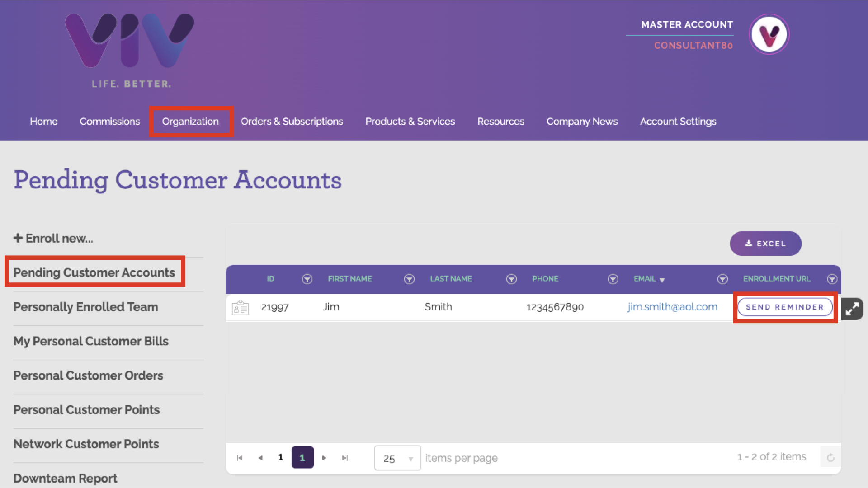Open the First Name column filter icon
The height and width of the screenshot is (488, 868).
(409, 279)
